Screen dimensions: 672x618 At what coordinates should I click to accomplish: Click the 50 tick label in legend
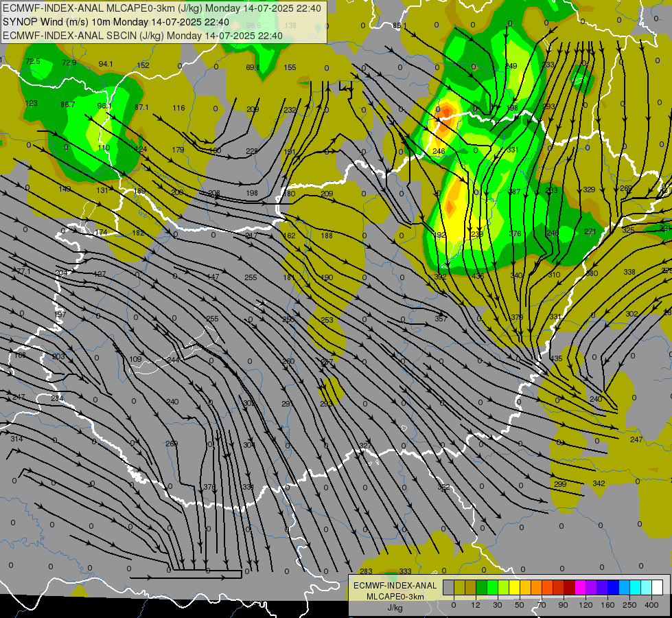click(520, 605)
